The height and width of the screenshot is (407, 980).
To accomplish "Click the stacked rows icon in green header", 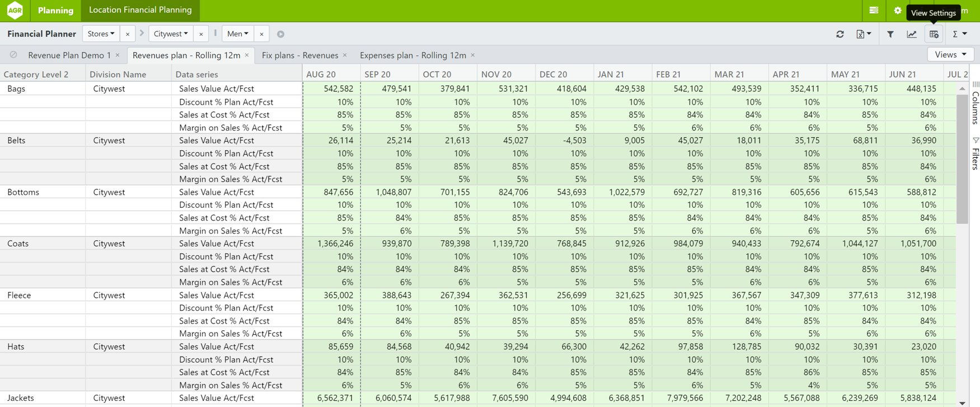I will tap(874, 11).
